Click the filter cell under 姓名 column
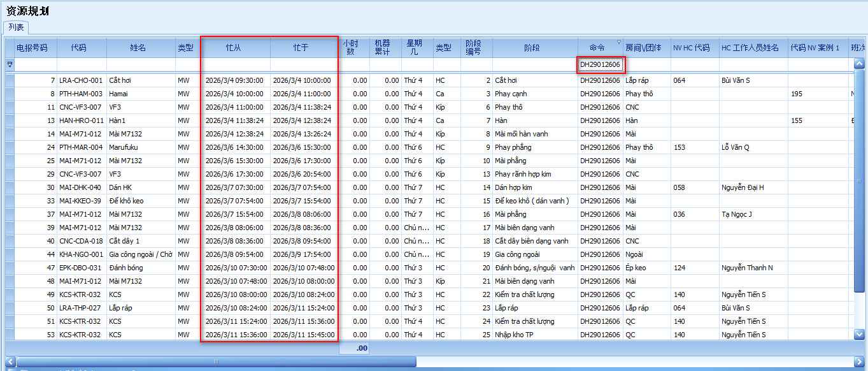This screenshot has height=371, width=868. click(140, 64)
